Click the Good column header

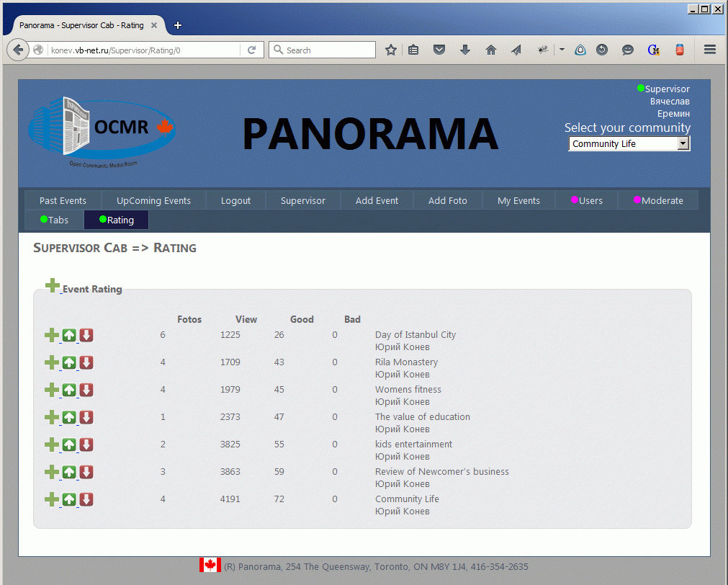[302, 319]
